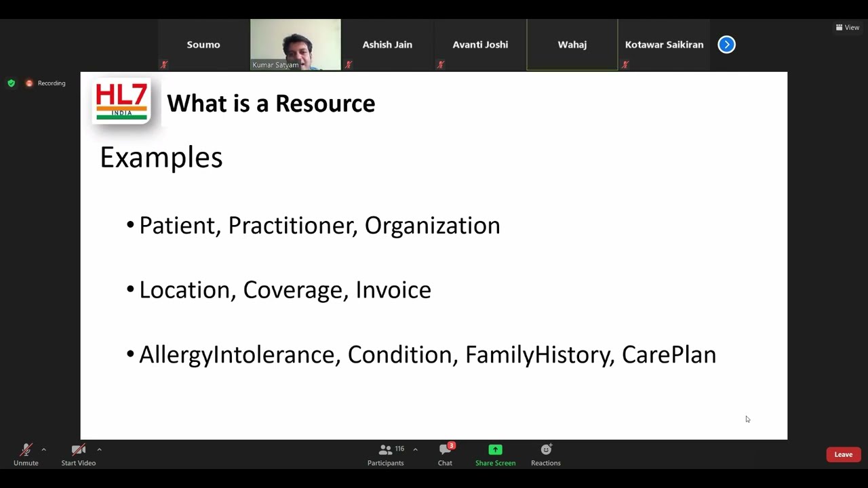Click the green Share Screen button

coord(495,454)
